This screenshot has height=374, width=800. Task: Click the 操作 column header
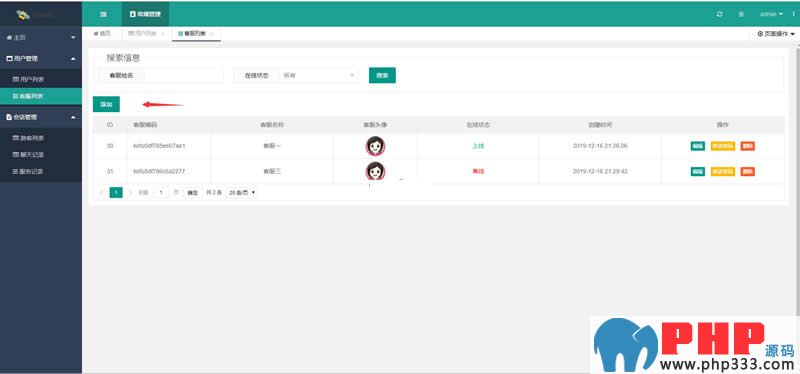click(722, 125)
